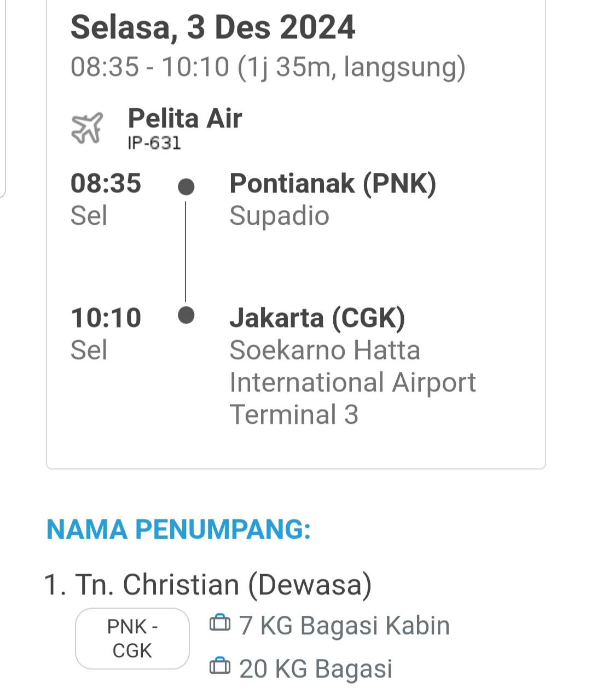This screenshot has width=591, height=700.
Task: Select the Pelita Air airline name
Action: point(185,119)
